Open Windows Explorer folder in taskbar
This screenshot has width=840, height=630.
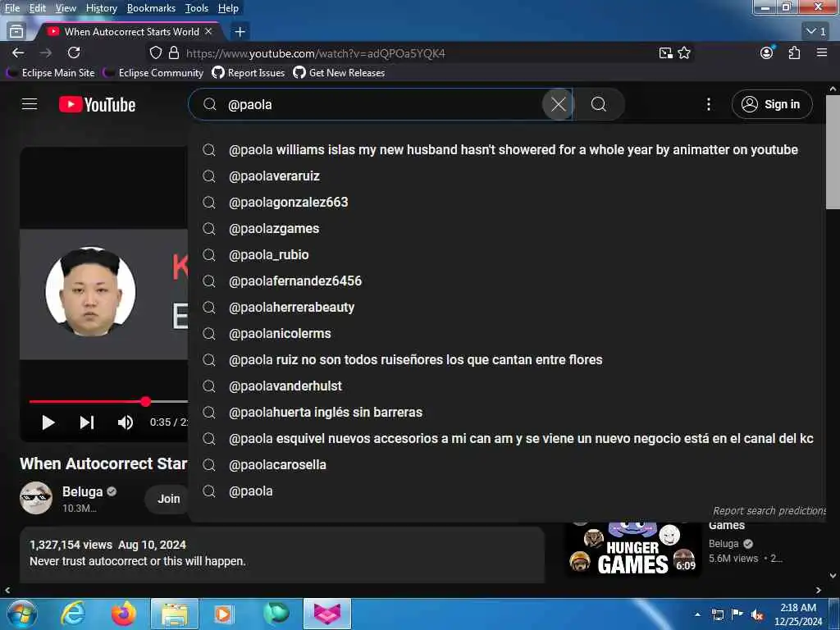175,614
